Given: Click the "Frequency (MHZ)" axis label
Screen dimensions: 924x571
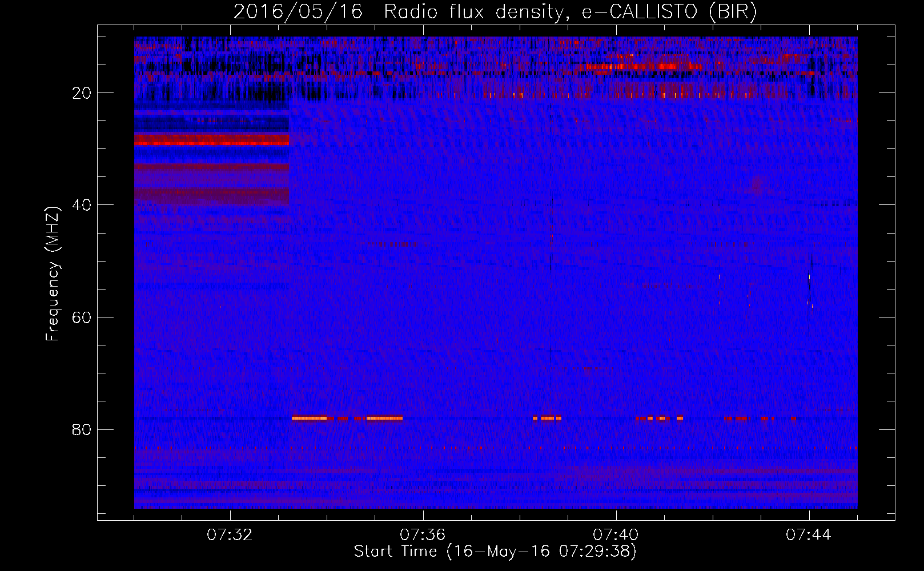Looking at the screenshot, I should click(53, 274).
